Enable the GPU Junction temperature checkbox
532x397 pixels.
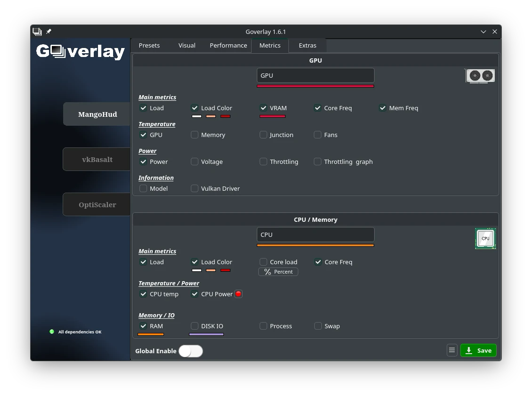[263, 135]
